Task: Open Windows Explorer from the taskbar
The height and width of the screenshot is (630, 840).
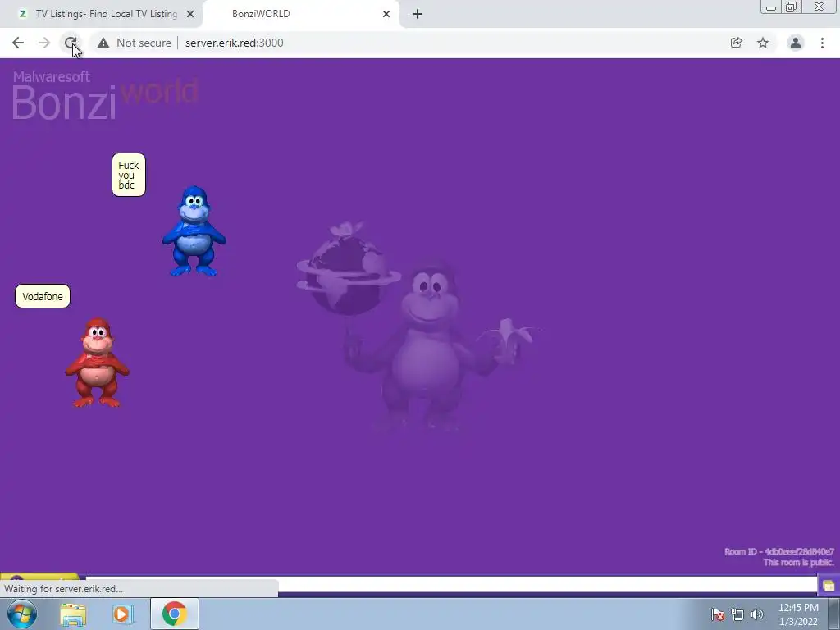Action: coord(73,614)
